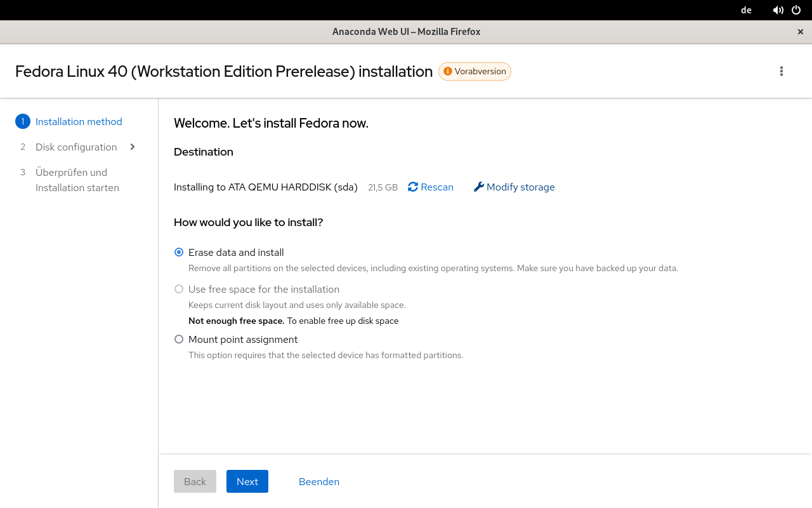Viewport: 812px width, 508px height.
Task: Click the ATA QEMU HARDDISK (sda) text
Action: coord(293,187)
